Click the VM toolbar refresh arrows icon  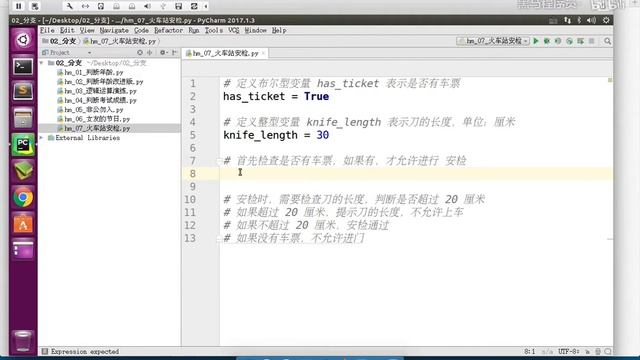194,6
